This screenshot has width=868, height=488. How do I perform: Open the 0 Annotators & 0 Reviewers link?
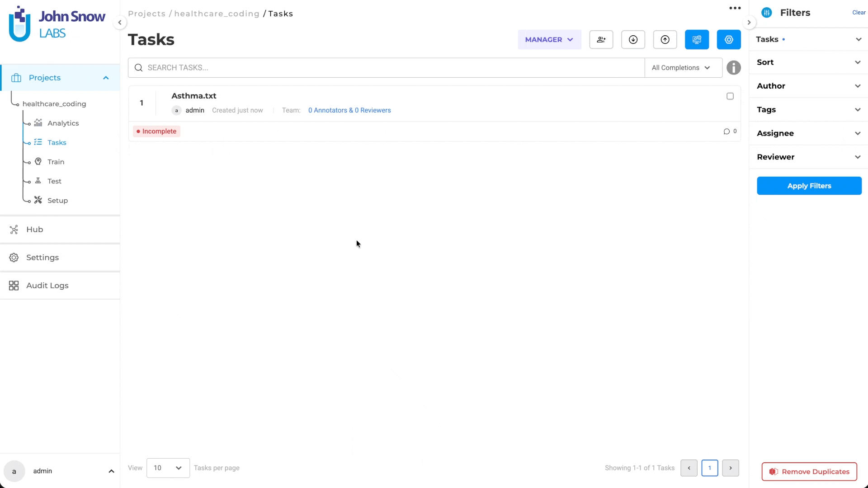pos(349,110)
